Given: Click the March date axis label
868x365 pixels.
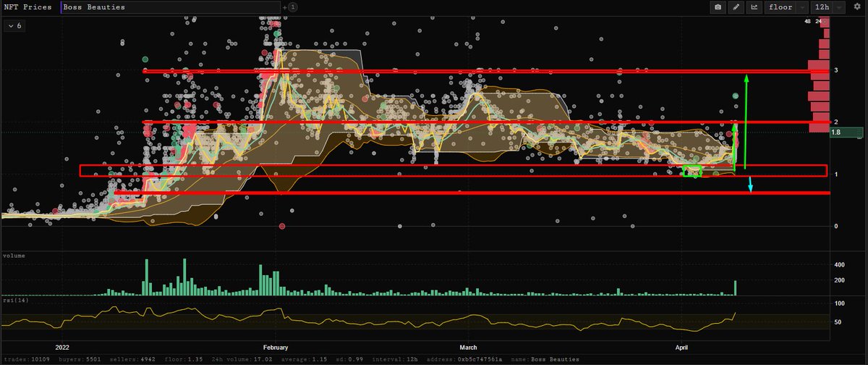Looking at the screenshot, I should [x=469, y=346].
